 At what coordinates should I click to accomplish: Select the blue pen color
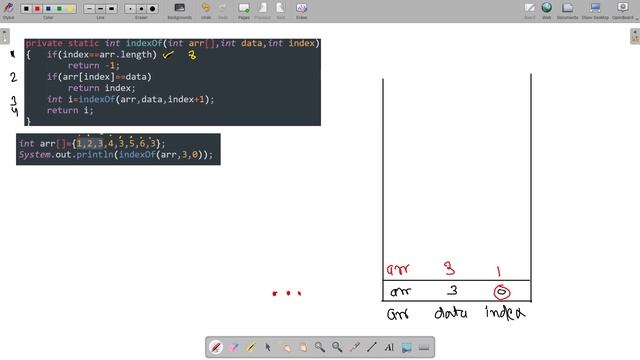pos(48,9)
